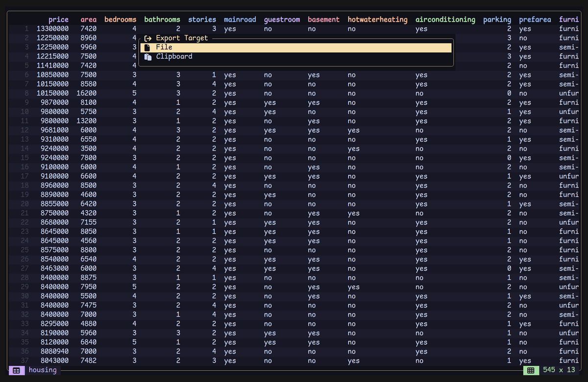Click the price cell 12215000
The width and height of the screenshot is (588, 382).
point(53,57)
